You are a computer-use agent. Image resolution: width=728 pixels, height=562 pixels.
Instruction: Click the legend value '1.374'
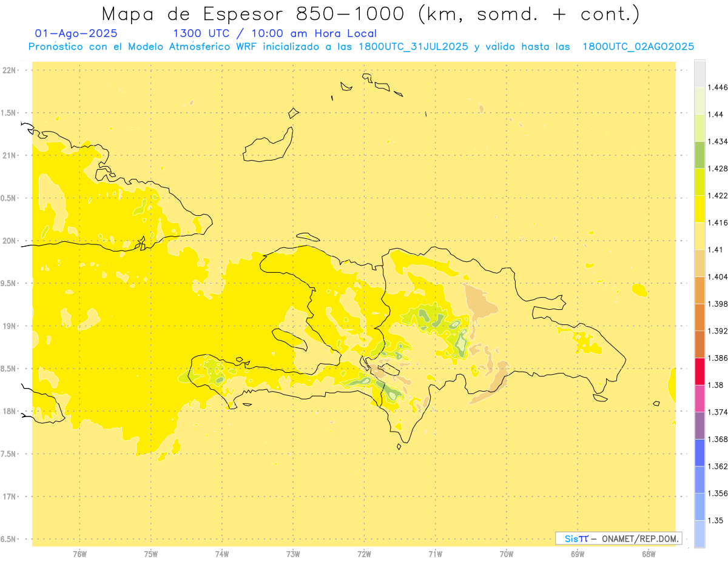click(x=718, y=412)
